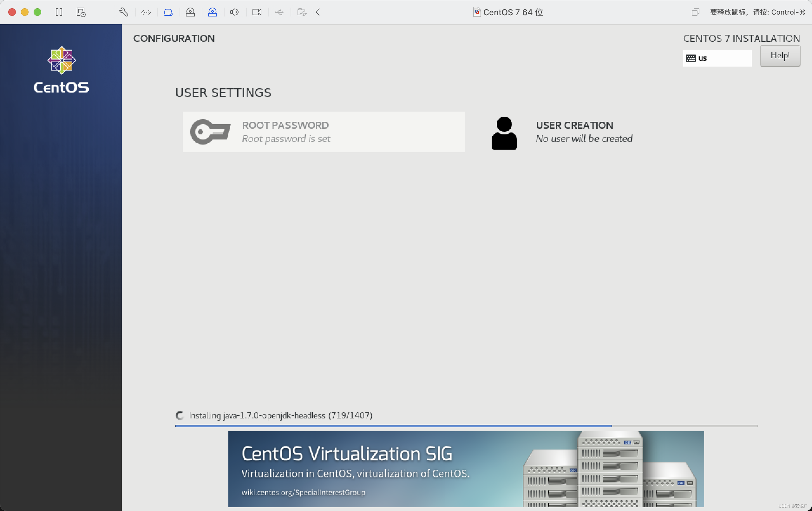Open the shared folders icon

point(301,12)
